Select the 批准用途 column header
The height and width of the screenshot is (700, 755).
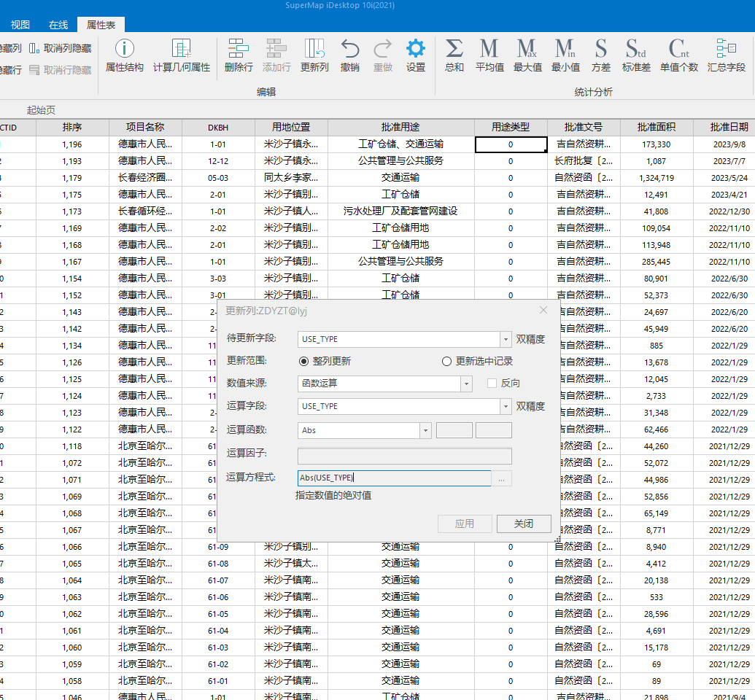(x=400, y=128)
